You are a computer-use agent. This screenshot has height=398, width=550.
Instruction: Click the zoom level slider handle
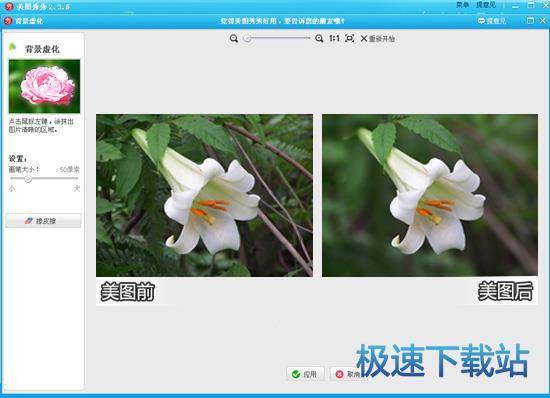[247, 38]
